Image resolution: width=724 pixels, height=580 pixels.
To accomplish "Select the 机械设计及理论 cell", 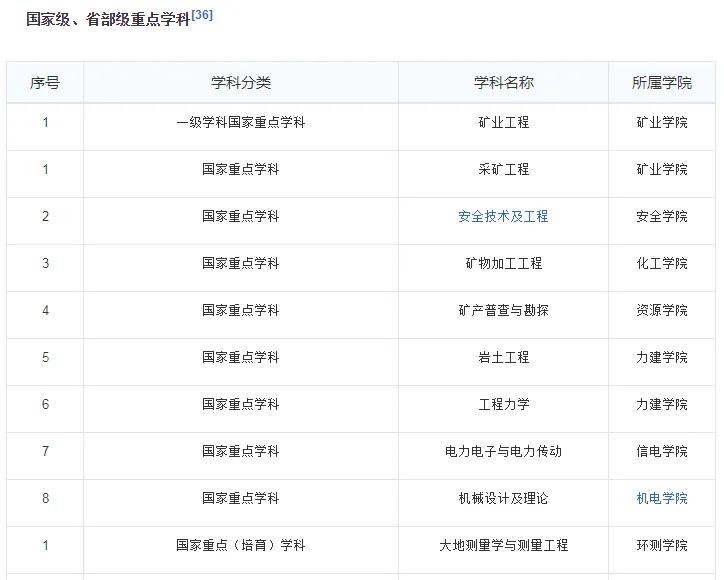I will (x=503, y=498).
